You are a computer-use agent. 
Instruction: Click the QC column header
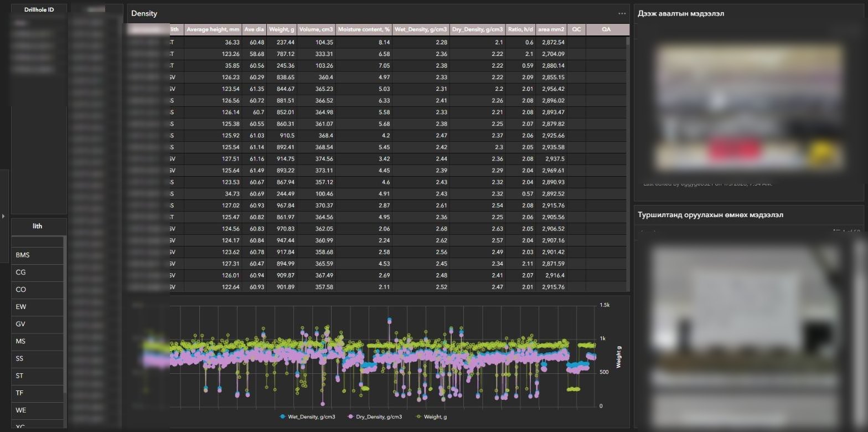(x=576, y=29)
